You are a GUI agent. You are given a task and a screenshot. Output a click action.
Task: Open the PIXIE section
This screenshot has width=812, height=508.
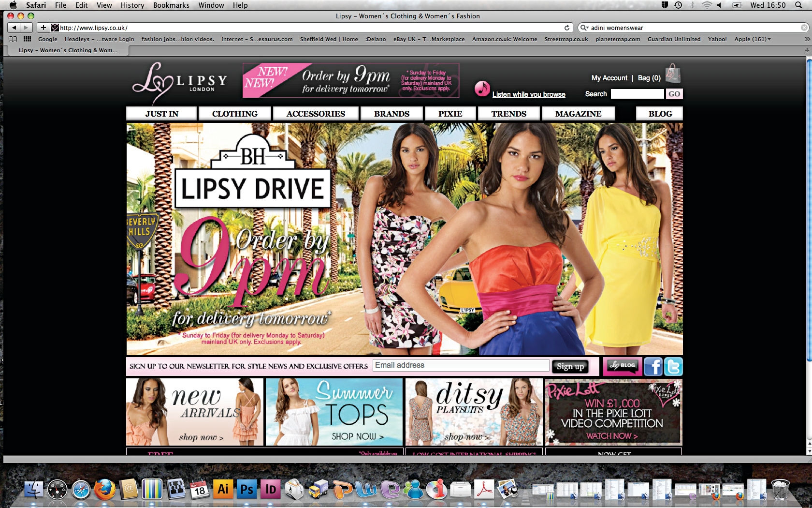coord(450,114)
